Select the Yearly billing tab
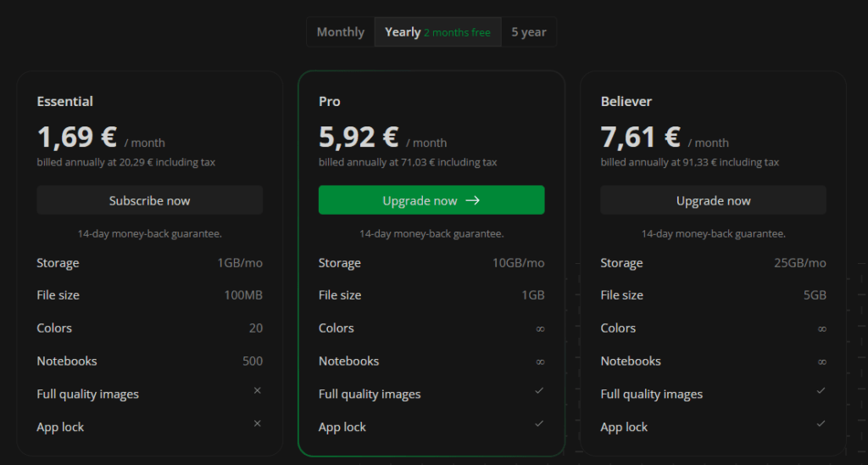 438,32
